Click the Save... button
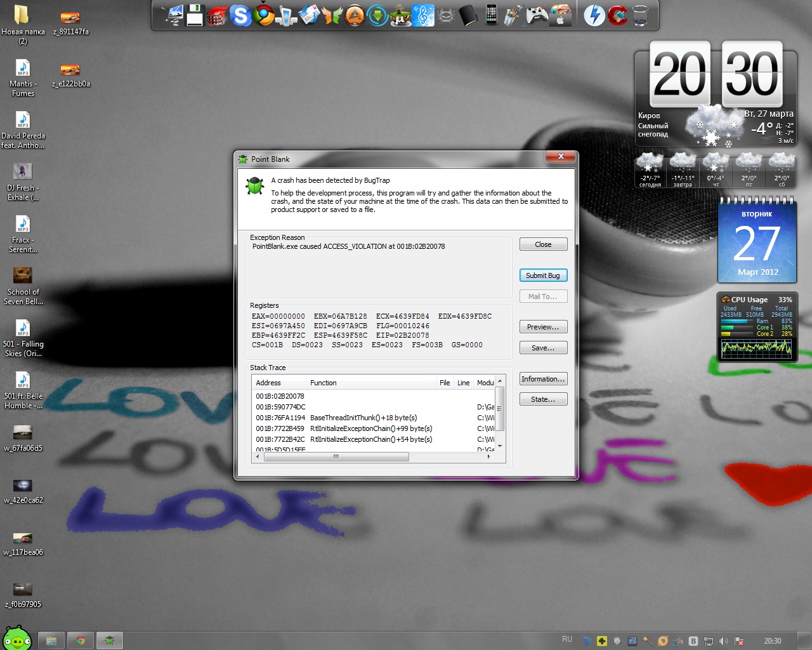The height and width of the screenshot is (650, 812). (543, 348)
